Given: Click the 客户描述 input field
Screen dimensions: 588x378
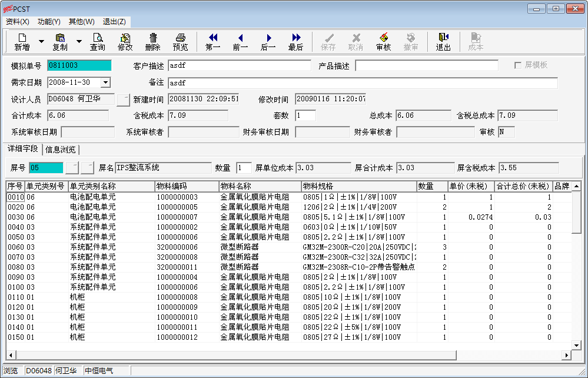Looking at the screenshot, I should point(239,66).
